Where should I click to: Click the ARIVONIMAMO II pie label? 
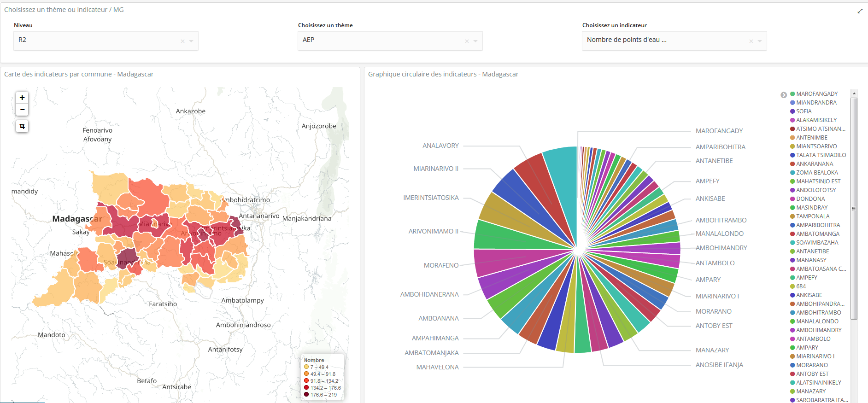[434, 231]
